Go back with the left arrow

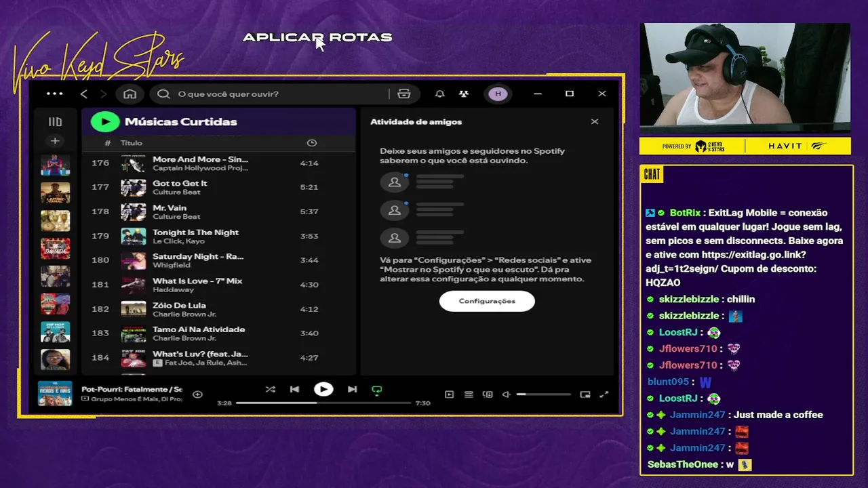tap(84, 94)
